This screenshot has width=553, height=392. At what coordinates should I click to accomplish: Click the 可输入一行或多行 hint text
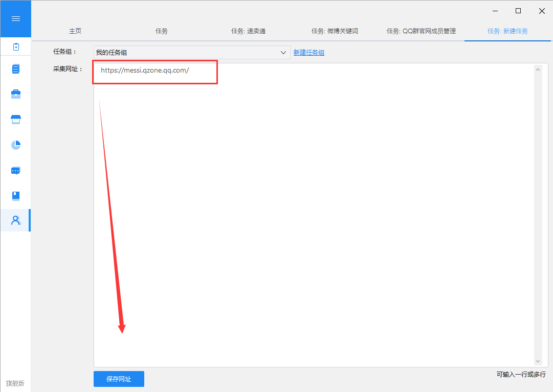coord(521,375)
